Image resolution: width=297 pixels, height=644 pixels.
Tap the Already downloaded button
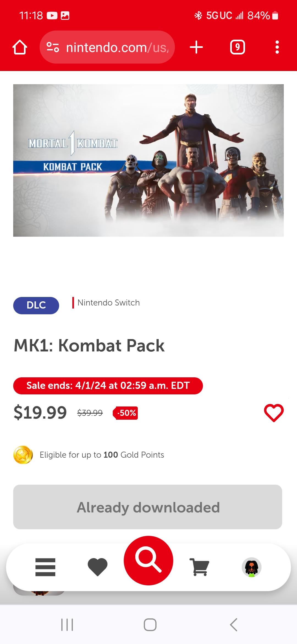148,507
